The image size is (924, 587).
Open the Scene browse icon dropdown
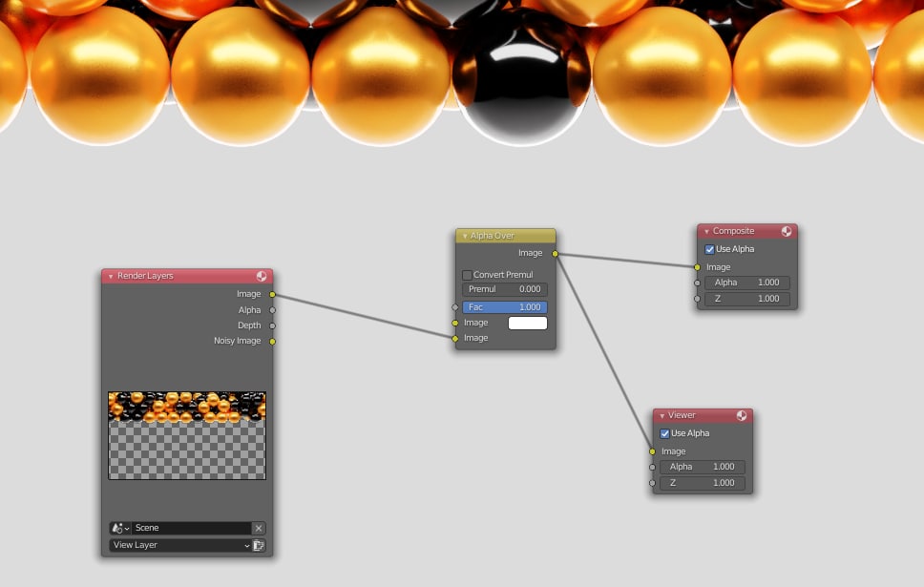[x=120, y=528]
